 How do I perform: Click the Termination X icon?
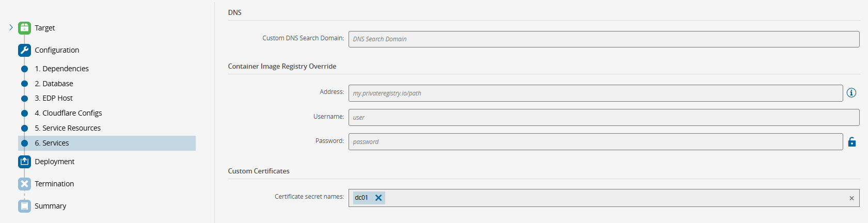click(x=24, y=184)
